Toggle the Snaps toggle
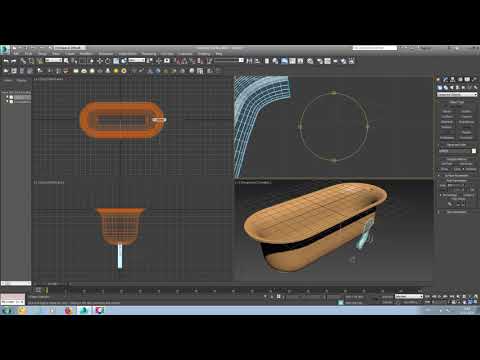 pyautogui.click(x=178, y=61)
